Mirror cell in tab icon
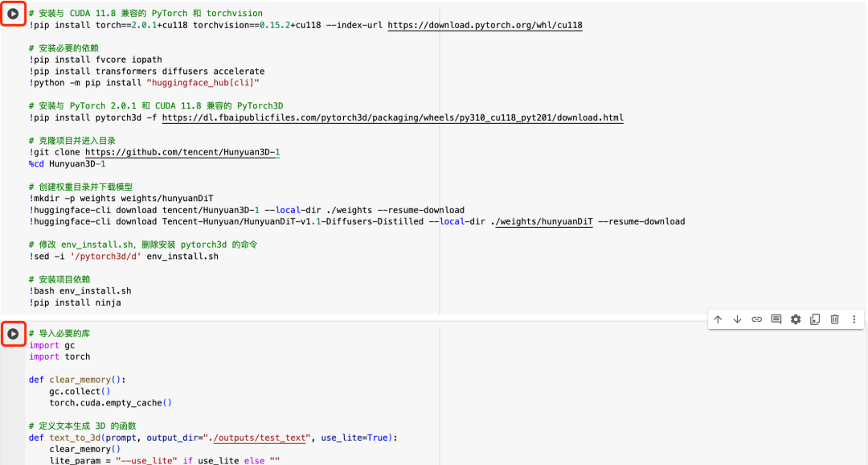Viewport: 868px width, 465px height. [815, 319]
